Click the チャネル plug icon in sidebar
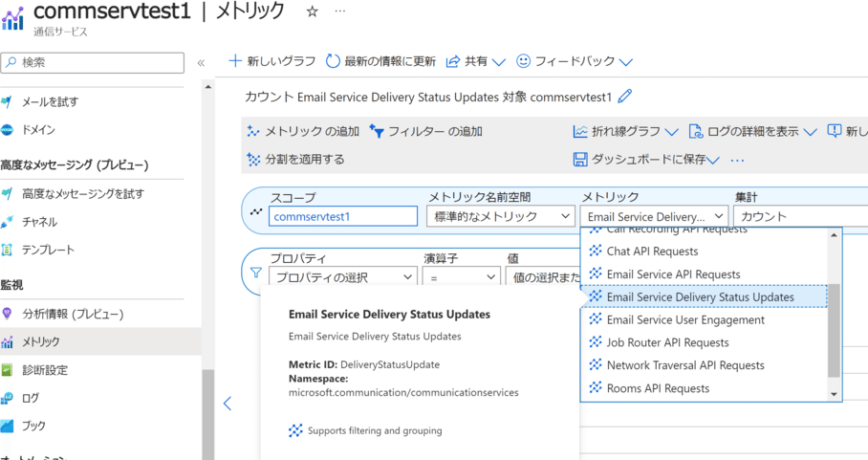868x460 pixels. 7,222
